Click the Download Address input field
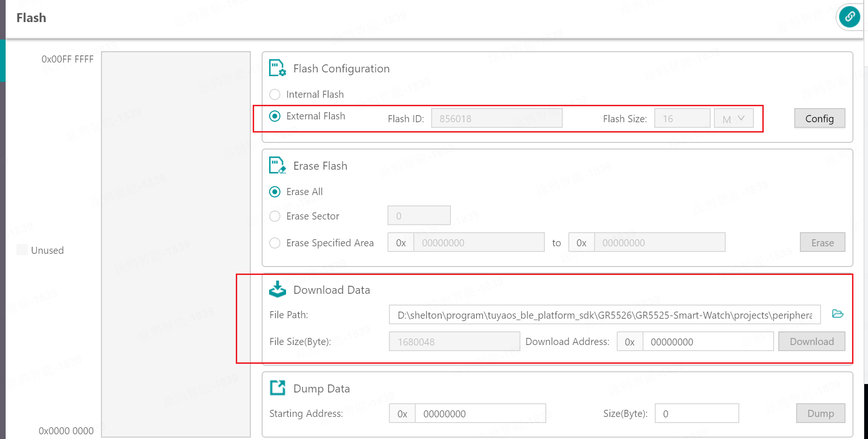This screenshot has width=868, height=439. tap(708, 342)
